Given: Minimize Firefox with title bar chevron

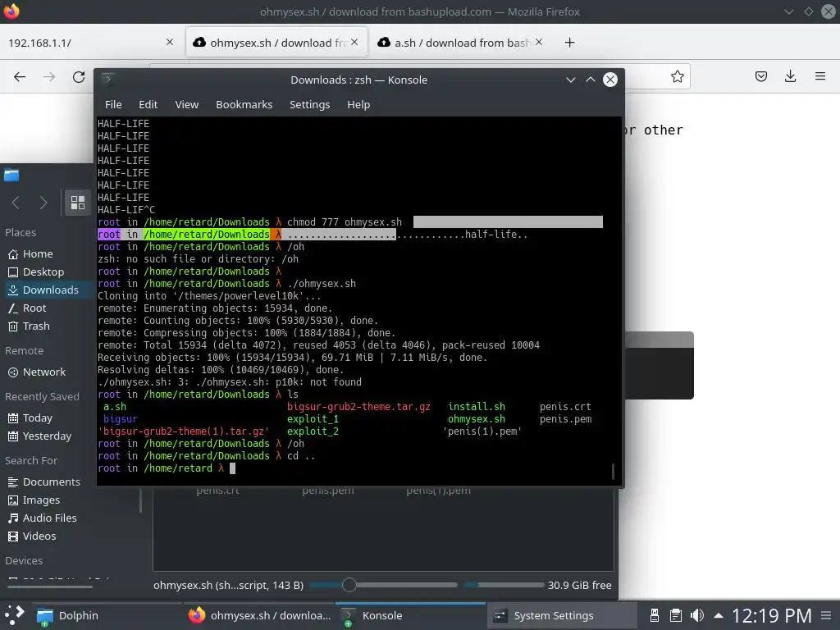Looking at the screenshot, I should [788, 11].
